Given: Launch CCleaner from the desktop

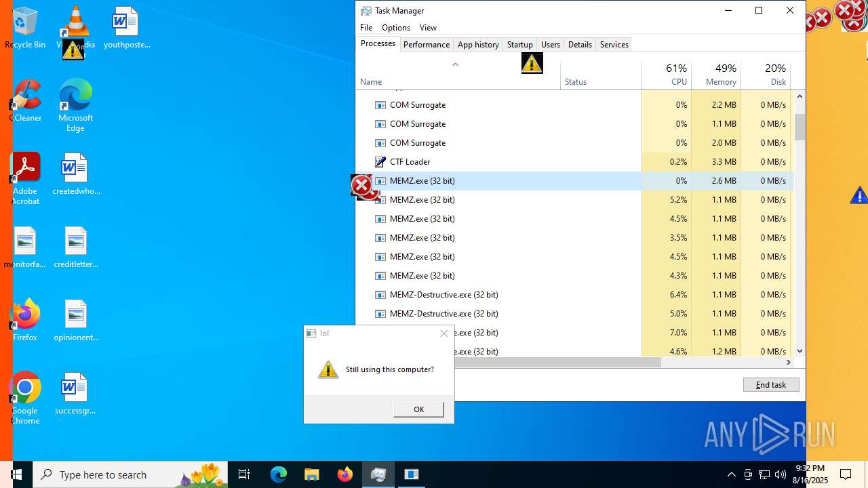Looking at the screenshot, I should (26, 100).
